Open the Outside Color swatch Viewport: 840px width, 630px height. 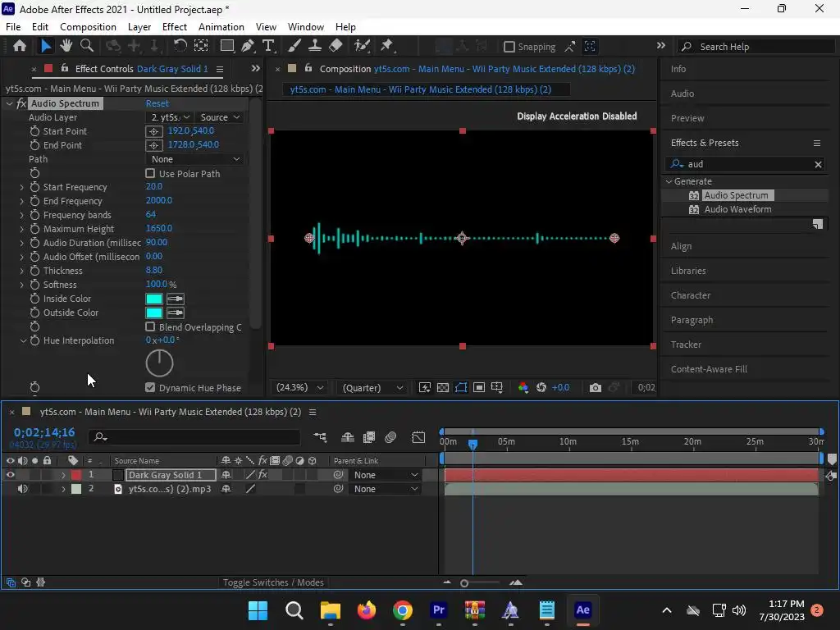(x=154, y=313)
